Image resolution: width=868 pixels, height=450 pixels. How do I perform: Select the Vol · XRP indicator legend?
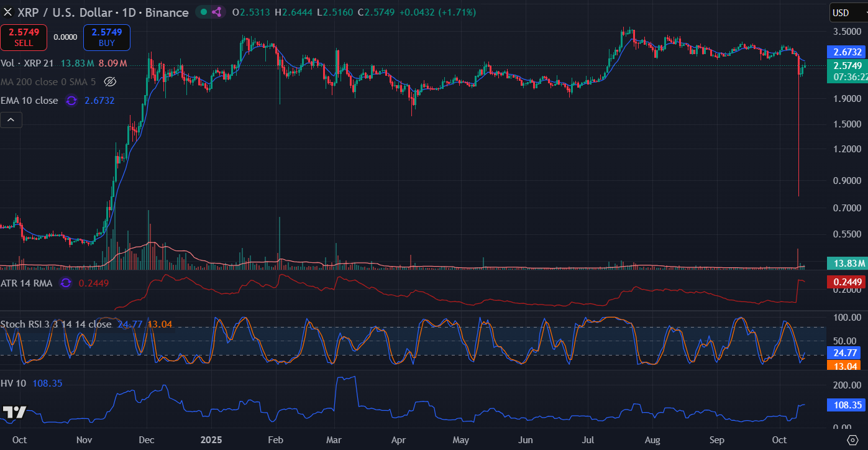coord(27,63)
